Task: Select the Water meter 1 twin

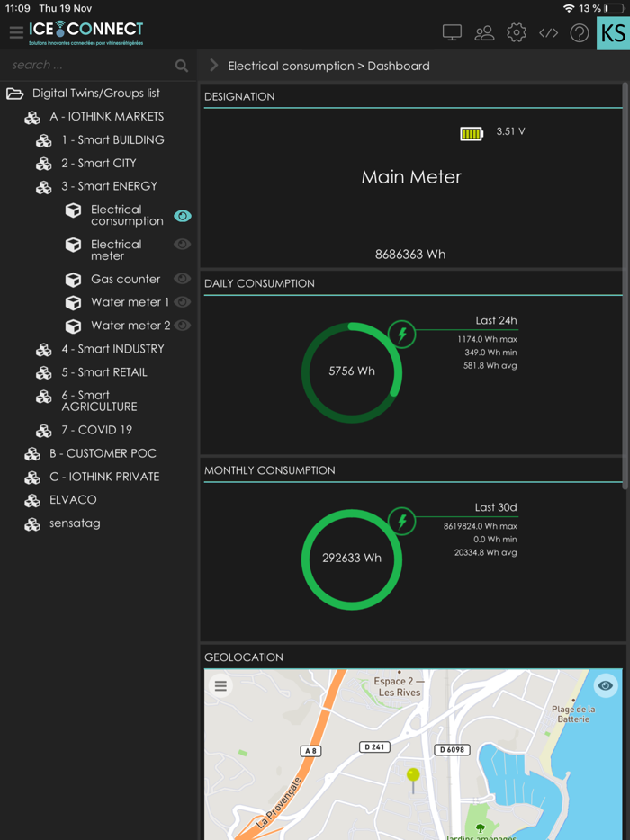Action: point(130,302)
